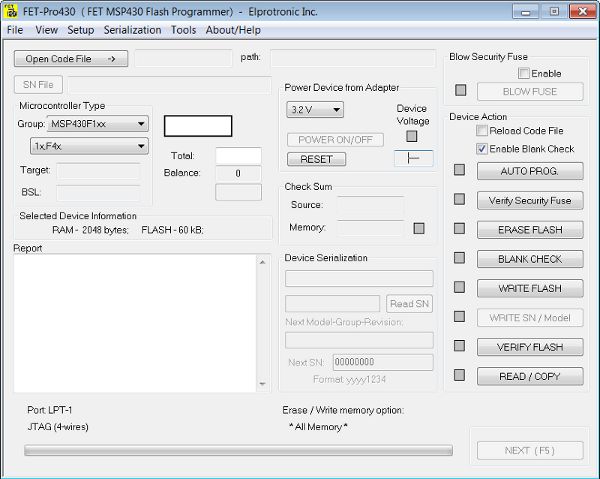600x479 pixels.
Task: Click the 'Format: yyyy1234' text
Action: [x=349, y=379]
